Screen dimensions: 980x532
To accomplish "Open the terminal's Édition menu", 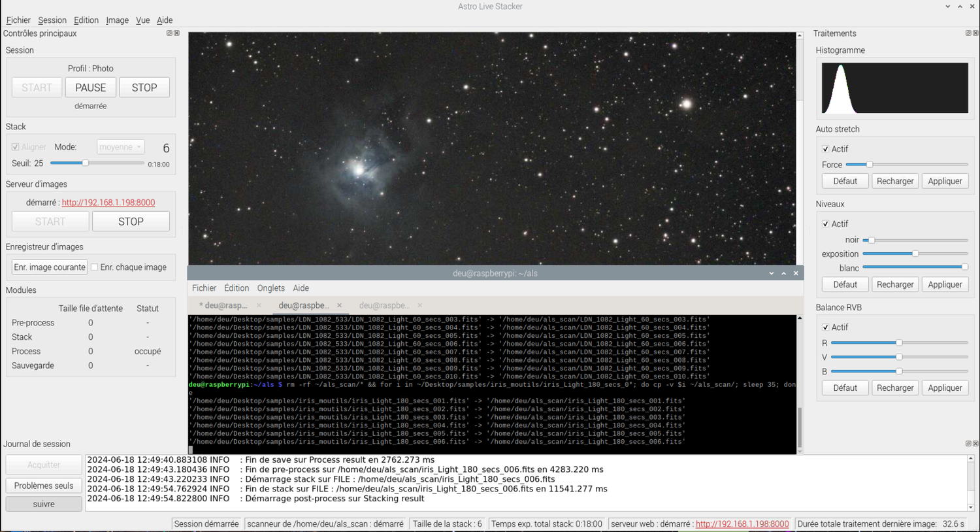I will point(237,288).
